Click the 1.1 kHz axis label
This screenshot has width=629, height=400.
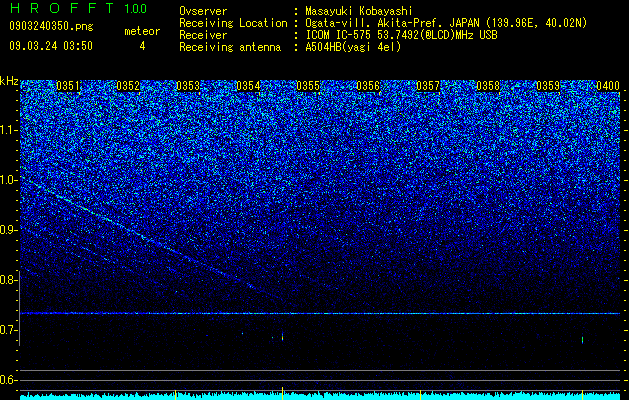pyautogui.click(x=9, y=130)
